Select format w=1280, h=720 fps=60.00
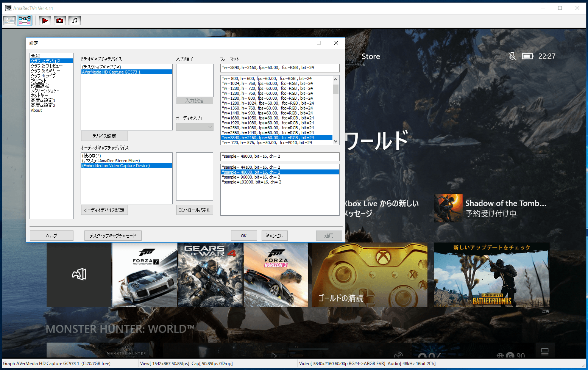Image resolution: width=588 pixels, height=370 pixels. (x=277, y=88)
